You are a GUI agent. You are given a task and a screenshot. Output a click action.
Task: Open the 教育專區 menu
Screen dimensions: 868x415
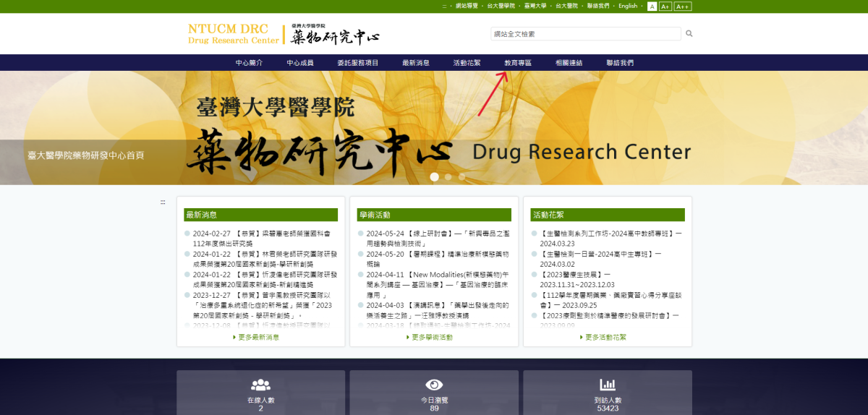(x=518, y=63)
